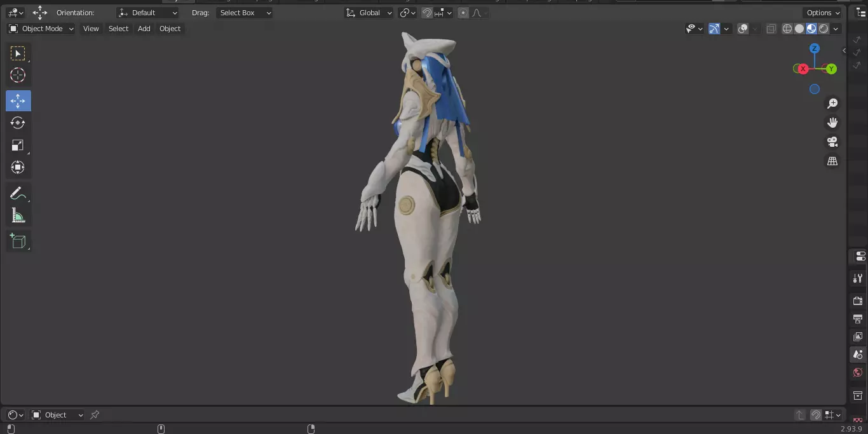Expand the viewport shading options arrow
This screenshot has height=434, width=868.
click(836, 29)
